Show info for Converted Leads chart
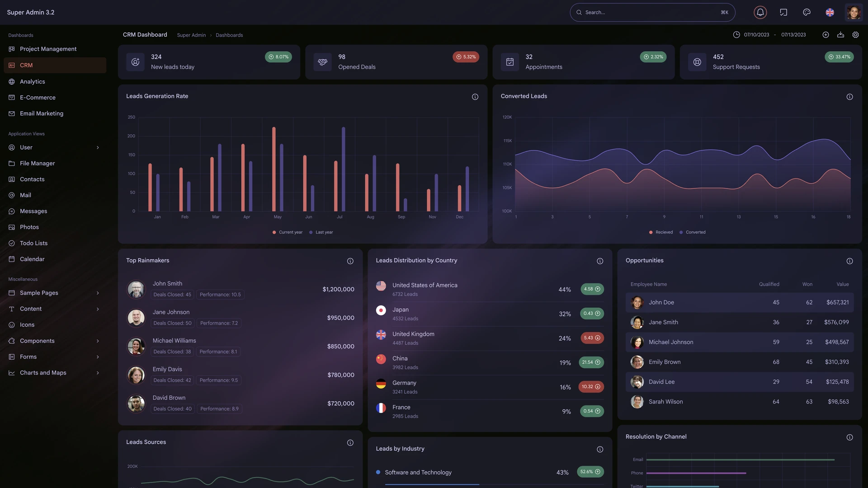 [x=849, y=97]
